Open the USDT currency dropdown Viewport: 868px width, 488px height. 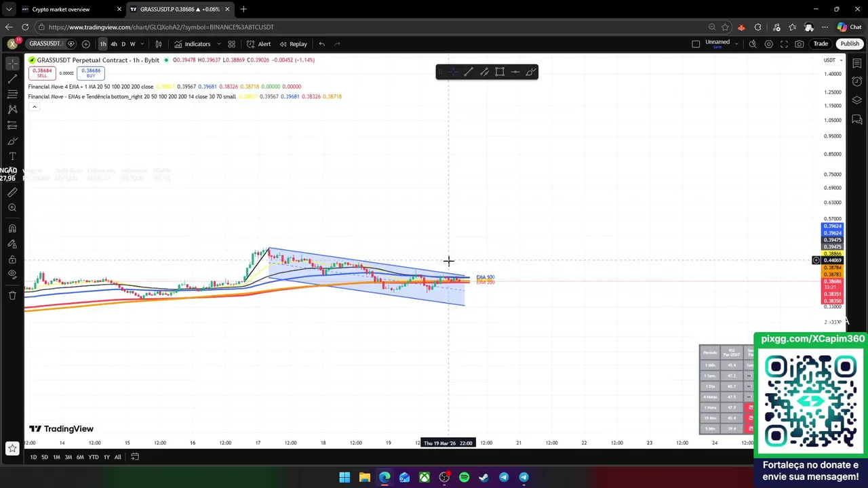point(832,60)
